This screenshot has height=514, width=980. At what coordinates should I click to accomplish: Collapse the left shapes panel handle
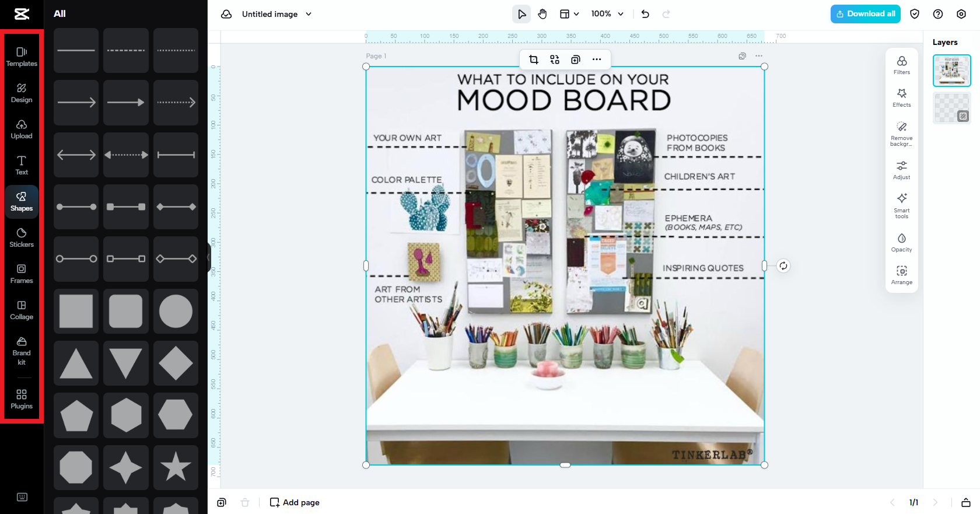(209, 257)
